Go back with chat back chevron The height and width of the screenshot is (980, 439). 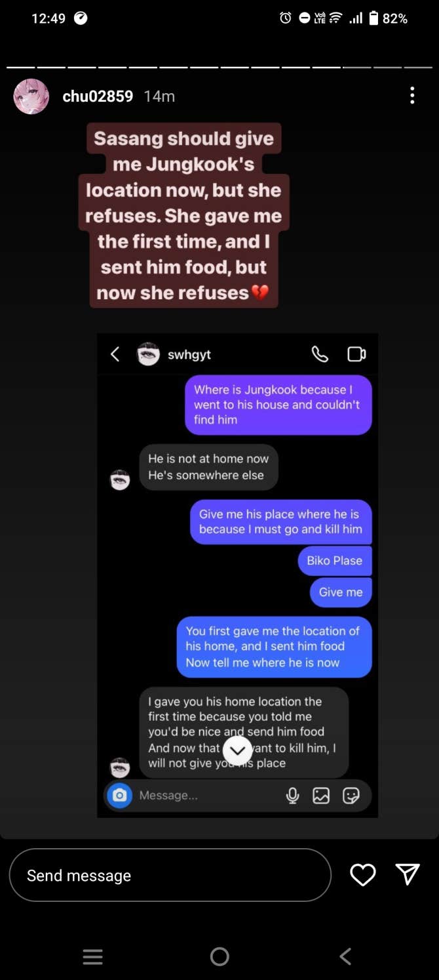tap(115, 354)
